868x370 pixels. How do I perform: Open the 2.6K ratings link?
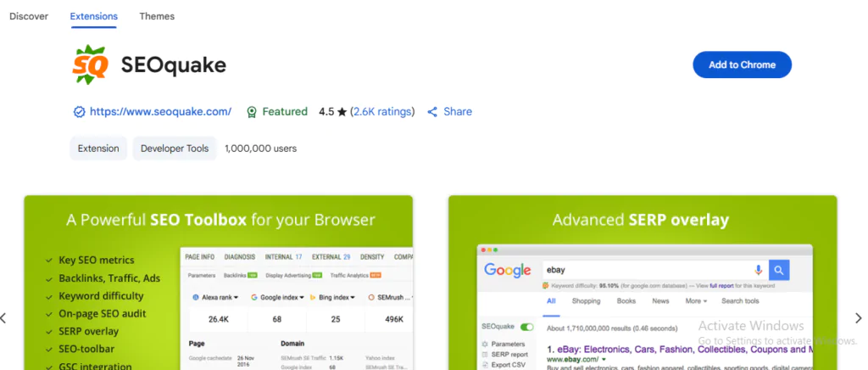point(382,111)
